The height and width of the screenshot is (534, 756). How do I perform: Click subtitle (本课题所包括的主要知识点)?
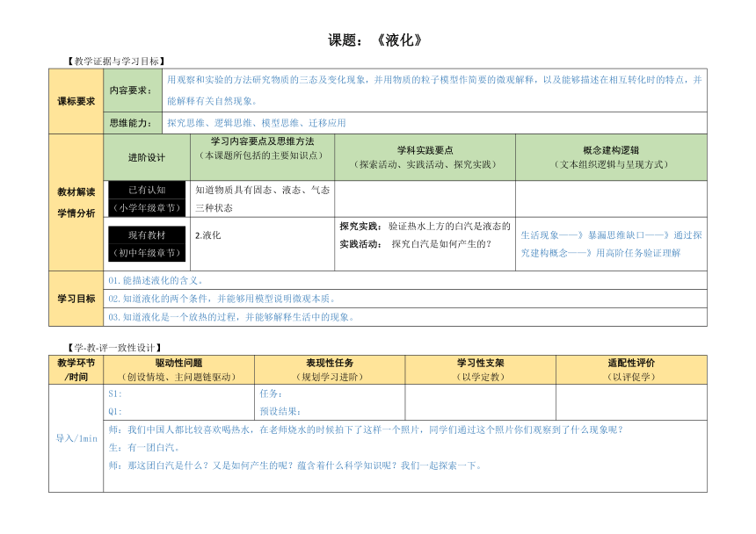coord(262,155)
